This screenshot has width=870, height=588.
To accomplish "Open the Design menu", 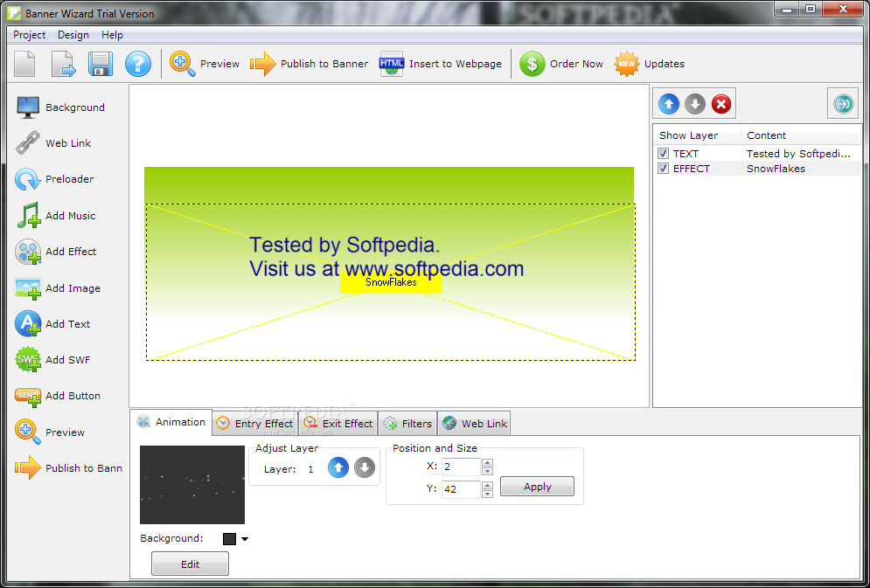I will tap(73, 35).
